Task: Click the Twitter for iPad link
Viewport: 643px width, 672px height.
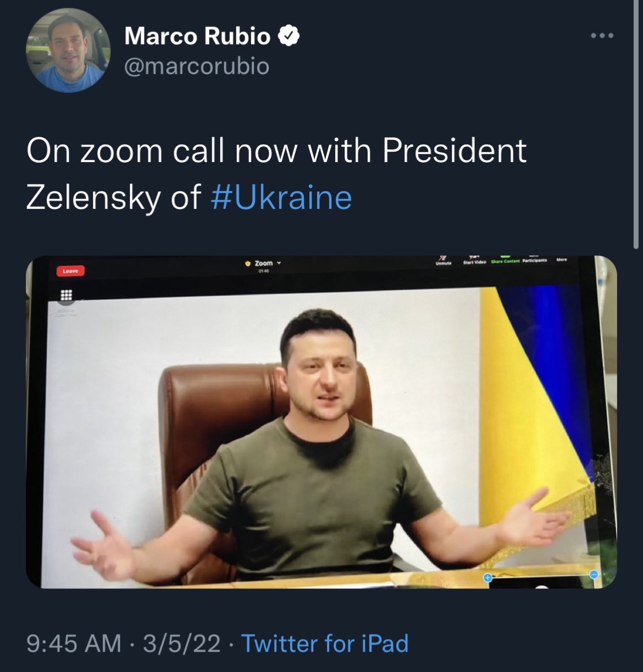Action: click(x=325, y=643)
